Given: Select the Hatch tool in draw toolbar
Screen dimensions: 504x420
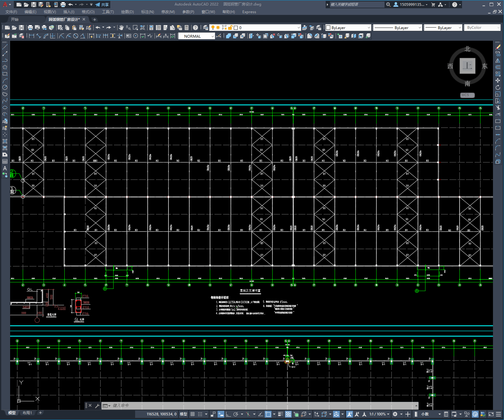Looking at the screenshot, I should point(5,141).
